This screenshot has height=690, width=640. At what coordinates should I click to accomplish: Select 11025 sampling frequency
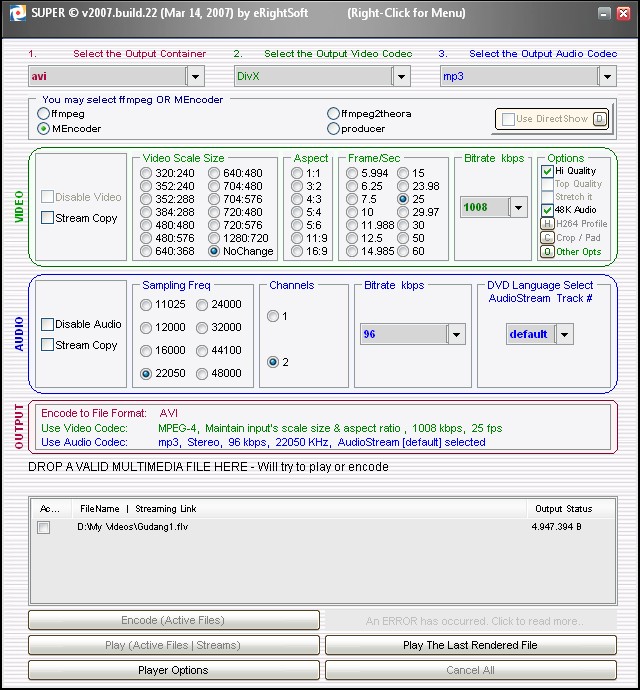point(146,305)
